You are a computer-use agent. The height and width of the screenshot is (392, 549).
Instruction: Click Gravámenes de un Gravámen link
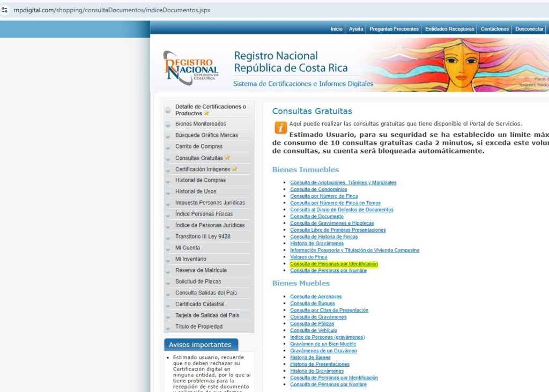click(323, 351)
